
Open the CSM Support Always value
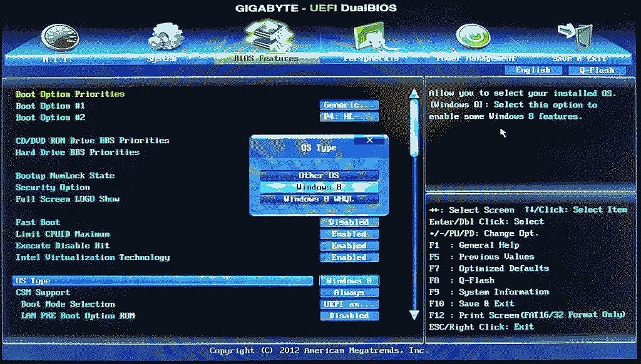(x=349, y=293)
